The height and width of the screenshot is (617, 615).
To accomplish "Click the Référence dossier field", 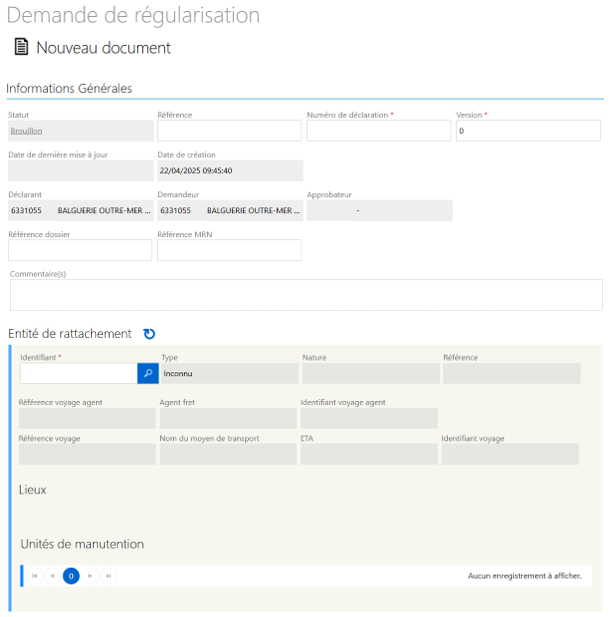I will pyautogui.click(x=80, y=250).
